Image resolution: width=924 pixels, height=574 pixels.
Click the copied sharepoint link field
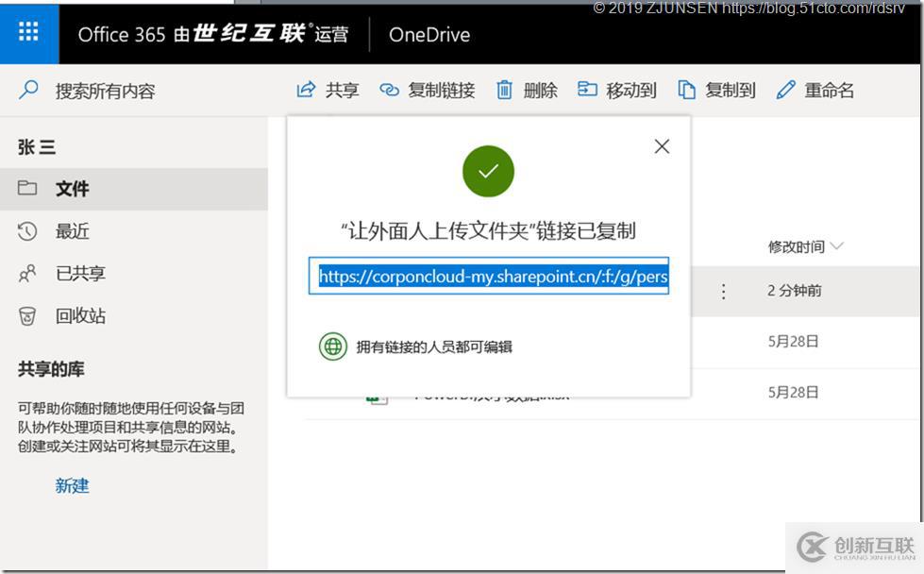pos(489,276)
